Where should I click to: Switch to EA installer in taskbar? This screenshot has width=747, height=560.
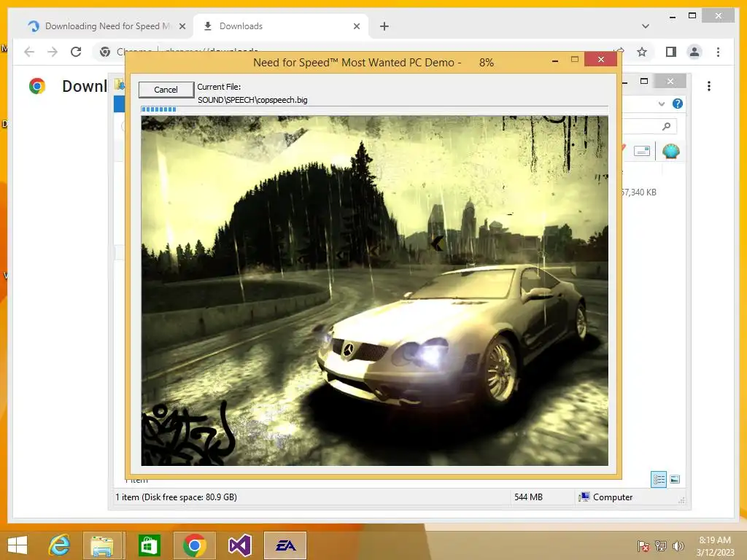coord(285,545)
